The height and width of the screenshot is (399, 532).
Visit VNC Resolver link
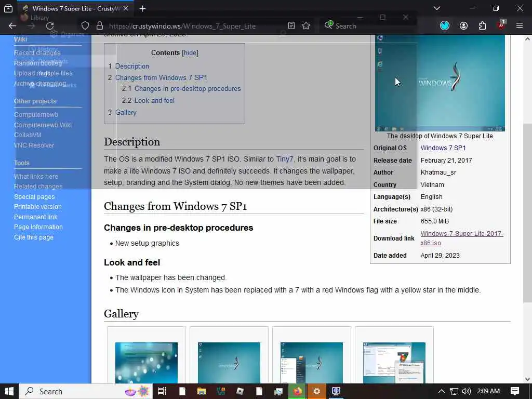(34, 145)
